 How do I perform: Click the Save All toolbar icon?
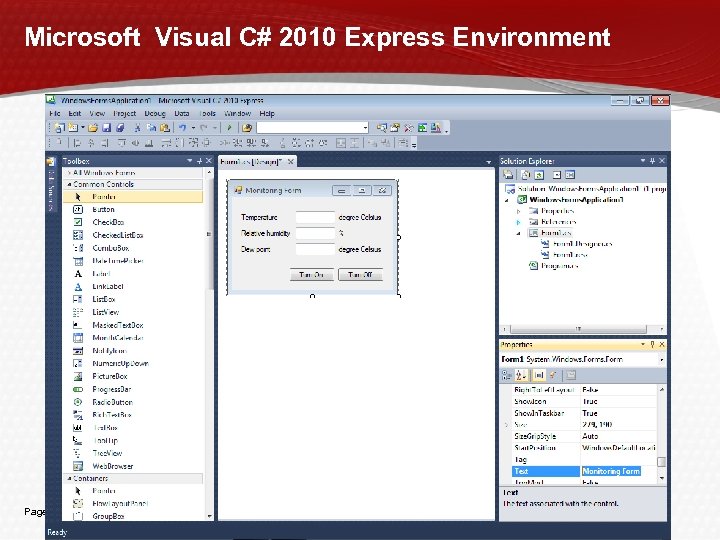tap(120, 128)
